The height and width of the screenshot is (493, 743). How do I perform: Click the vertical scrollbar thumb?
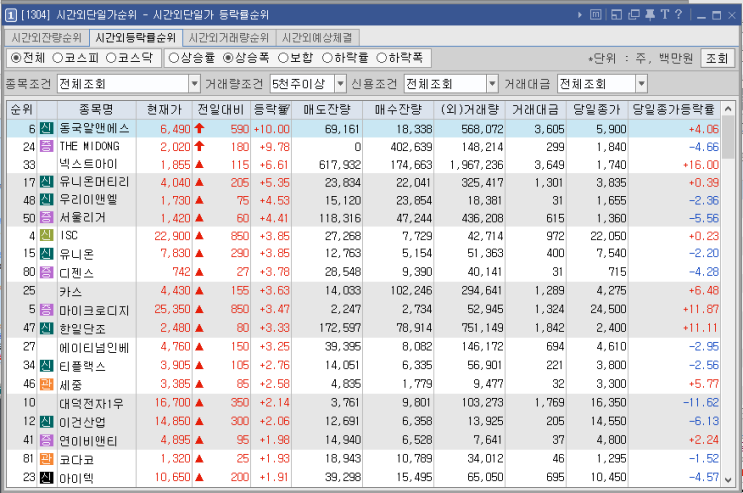pyautogui.click(x=728, y=138)
